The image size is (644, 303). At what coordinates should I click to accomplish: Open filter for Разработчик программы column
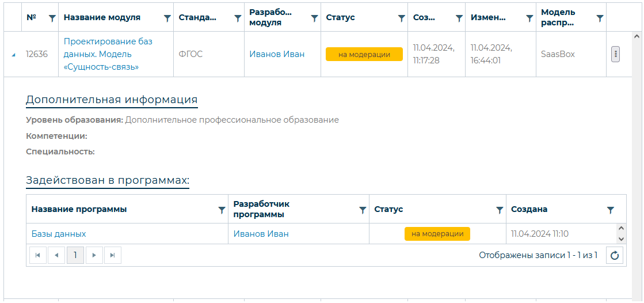[363, 210]
